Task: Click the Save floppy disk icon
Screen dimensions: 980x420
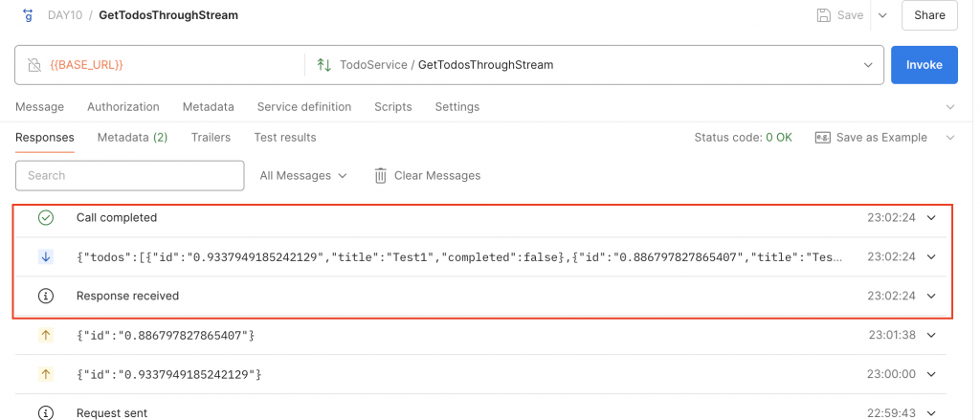Action: click(824, 15)
